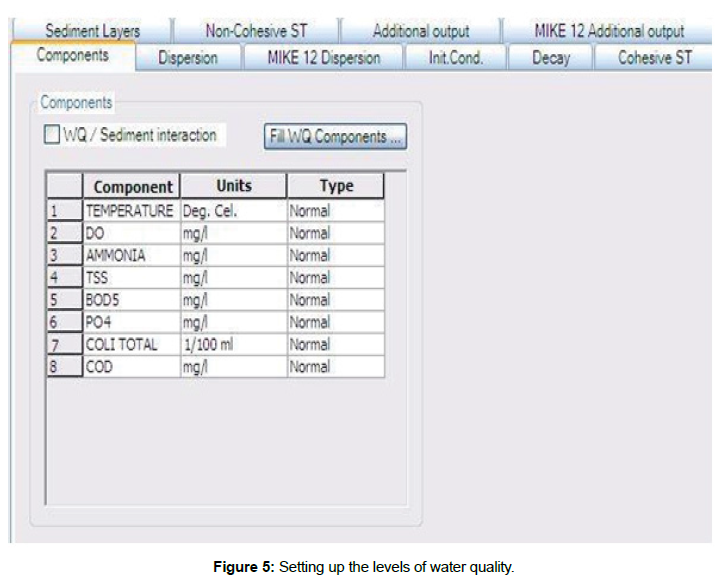Select row 7 header for COLI TOTAL

click(x=64, y=345)
